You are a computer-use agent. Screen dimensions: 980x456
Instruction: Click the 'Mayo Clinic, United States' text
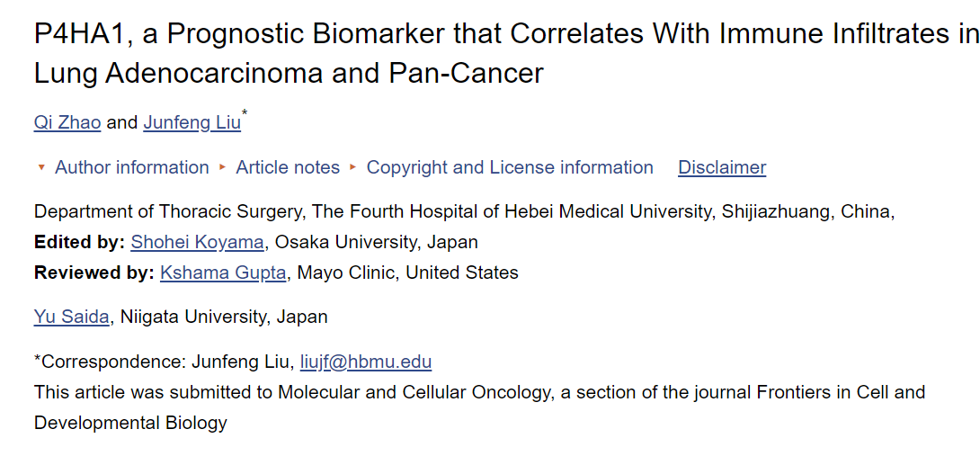coord(407,273)
